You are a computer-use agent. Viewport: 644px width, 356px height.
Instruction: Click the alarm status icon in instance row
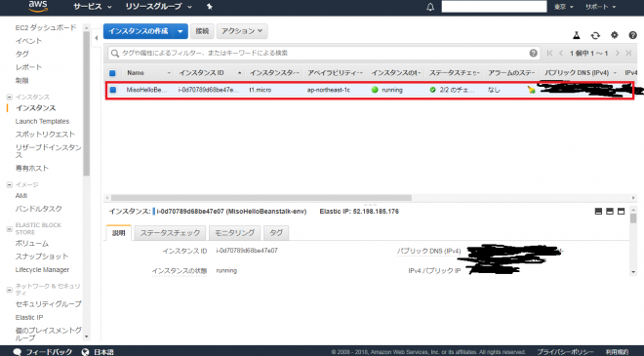pyautogui.click(x=532, y=90)
